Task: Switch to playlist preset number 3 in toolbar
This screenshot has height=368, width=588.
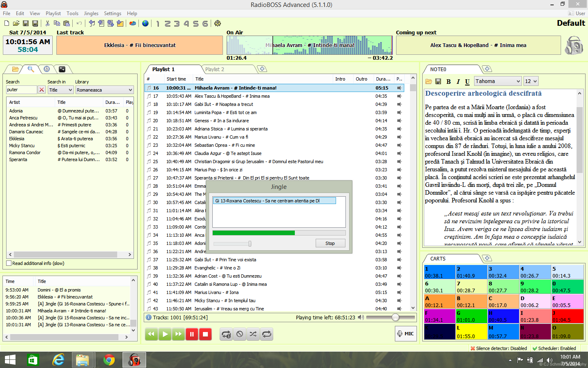Action: [x=177, y=24]
